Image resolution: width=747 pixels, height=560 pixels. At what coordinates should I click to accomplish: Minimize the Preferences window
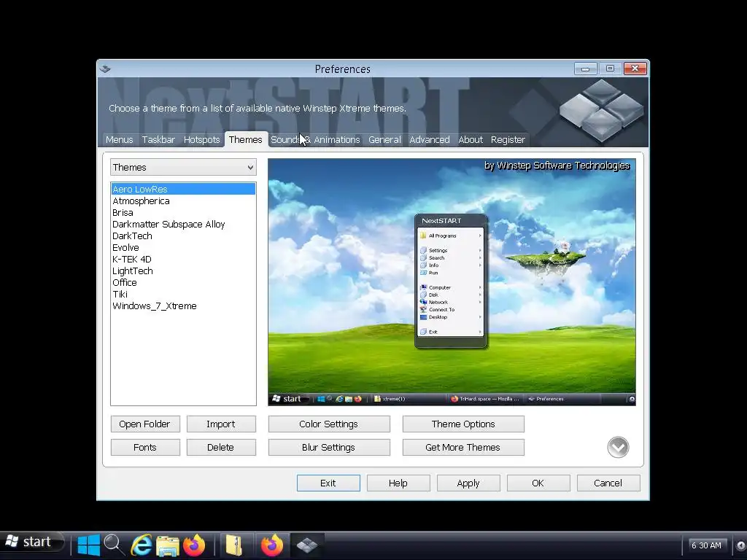(x=586, y=69)
